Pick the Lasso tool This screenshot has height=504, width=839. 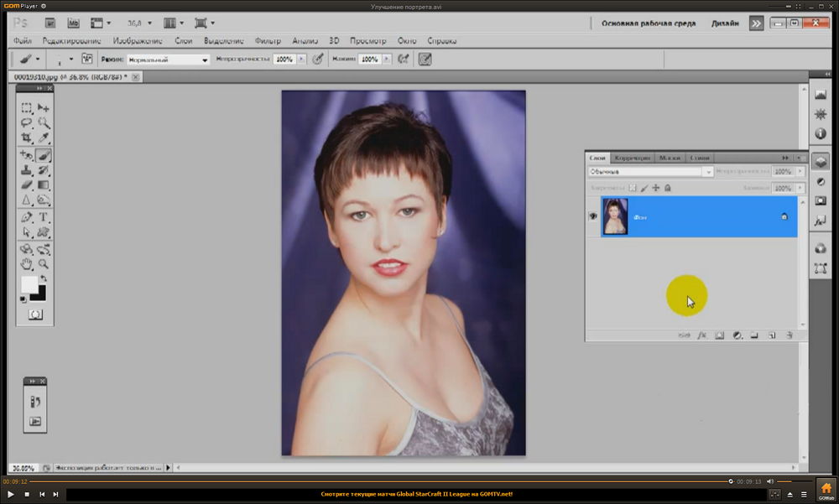(x=27, y=122)
